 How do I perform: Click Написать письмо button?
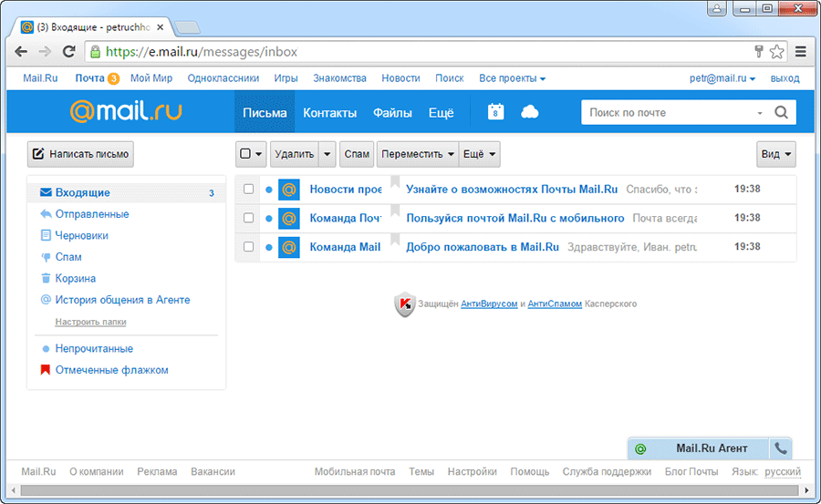(x=80, y=154)
